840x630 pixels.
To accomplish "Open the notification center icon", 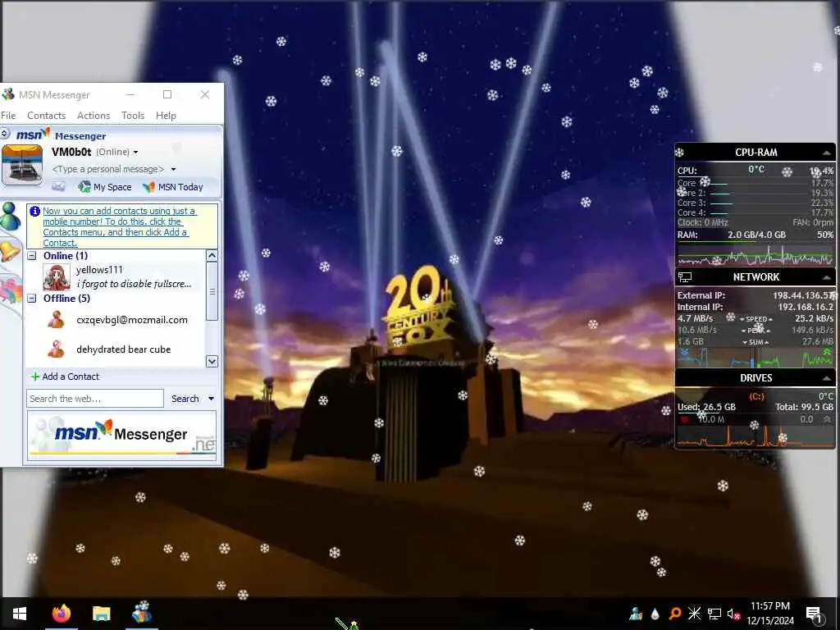I will click(815, 614).
